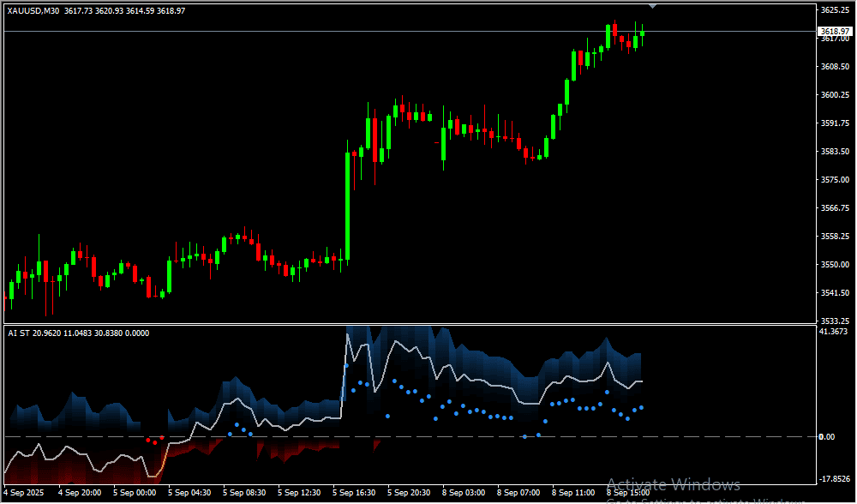Select the latest green candle on chart
Screen dimensions: 857x504
642,33
